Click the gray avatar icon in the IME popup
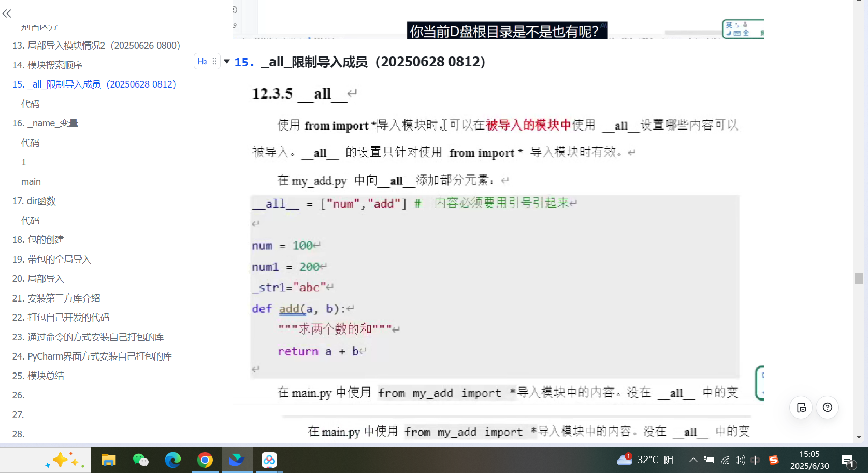This screenshot has width=868, height=473. (x=744, y=24)
